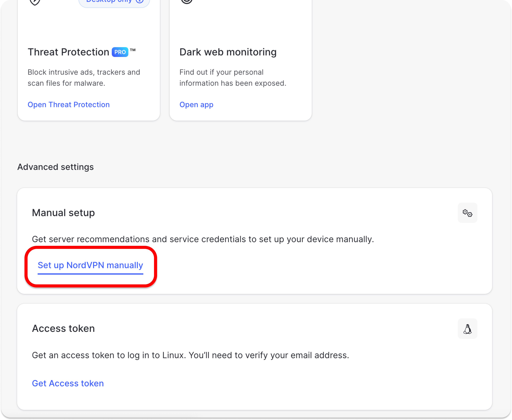
Task: Click the Dark web monitoring card icon
Action: 186,1
